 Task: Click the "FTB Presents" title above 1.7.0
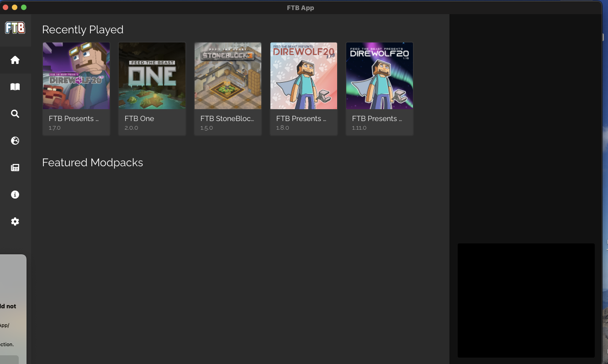click(x=74, y=118)
